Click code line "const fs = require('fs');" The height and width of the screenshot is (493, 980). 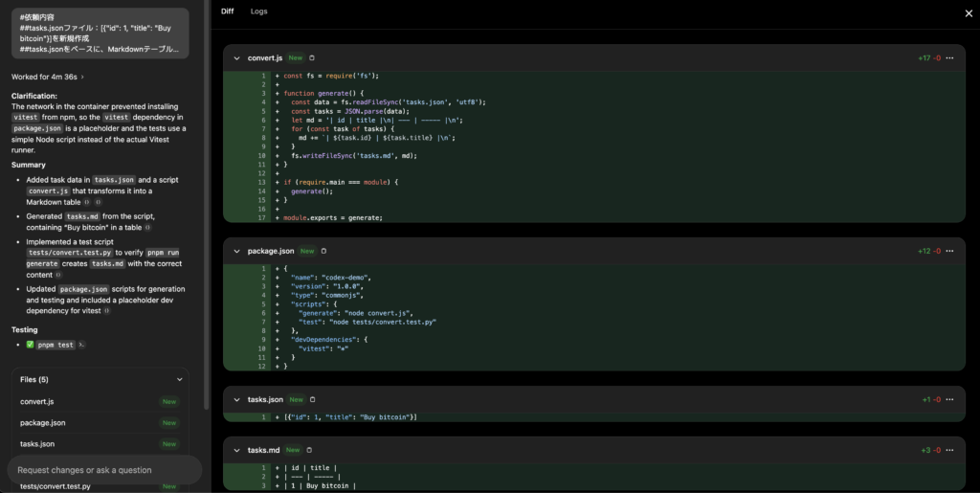coord(331,76)
